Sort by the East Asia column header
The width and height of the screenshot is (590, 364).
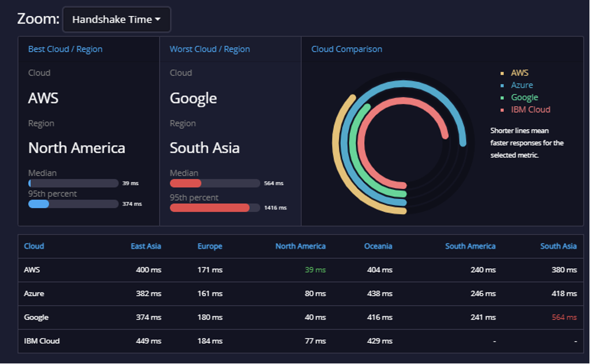[145, 246]
